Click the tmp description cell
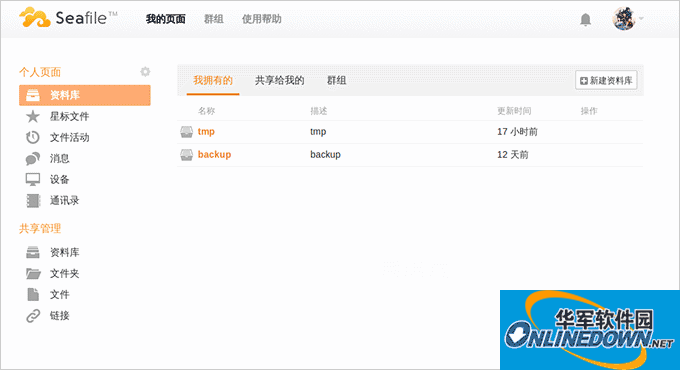This screenshot has width=680, height=370. click(x=318, y=131)
